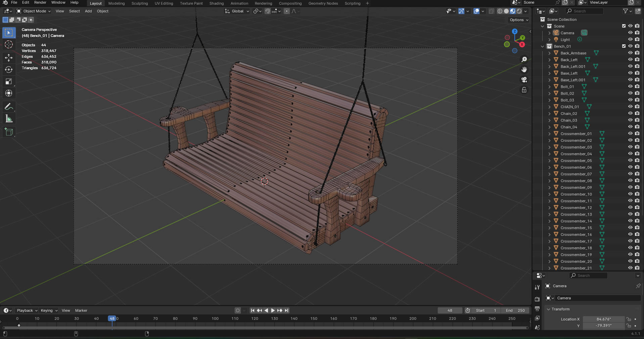Hide CHAIN_01 via its eye icon
This screenshot has width=644, height=339.
coord(630,107)
